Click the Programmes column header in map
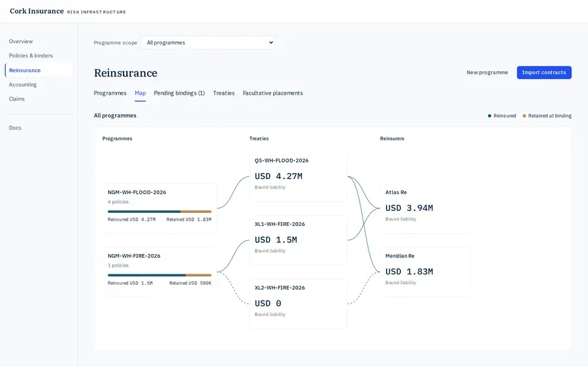The width and height of the screenshot is (588, 367). 118,138
